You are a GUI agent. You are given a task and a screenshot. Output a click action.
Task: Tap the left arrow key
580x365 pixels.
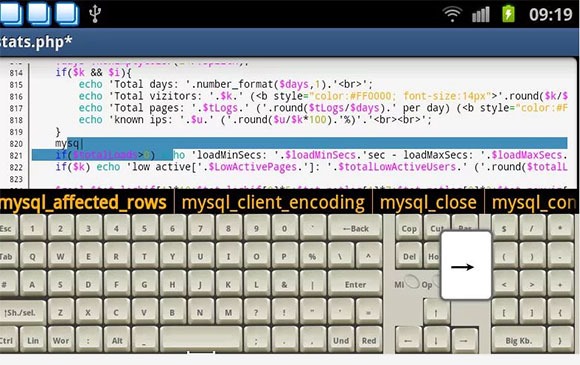408,340
